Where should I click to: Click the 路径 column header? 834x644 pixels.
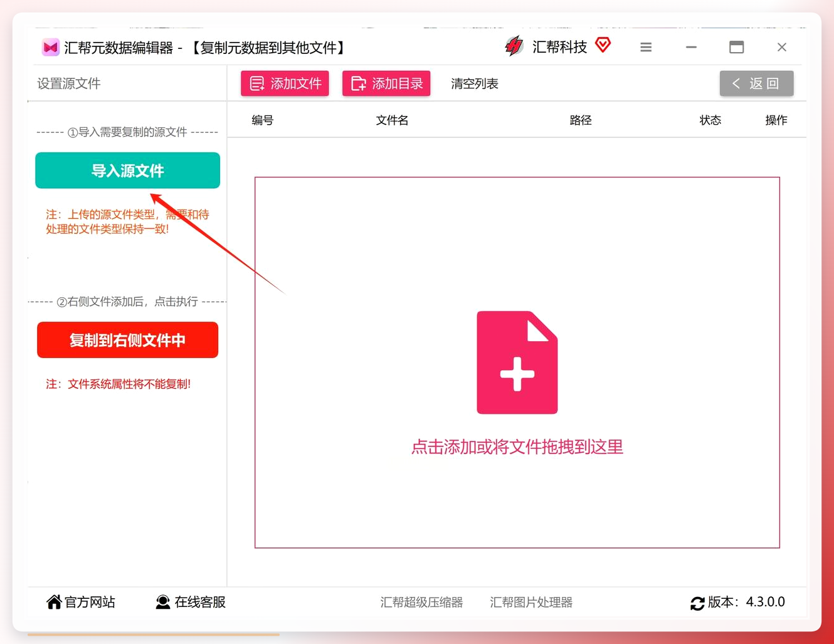click(581, 120)
